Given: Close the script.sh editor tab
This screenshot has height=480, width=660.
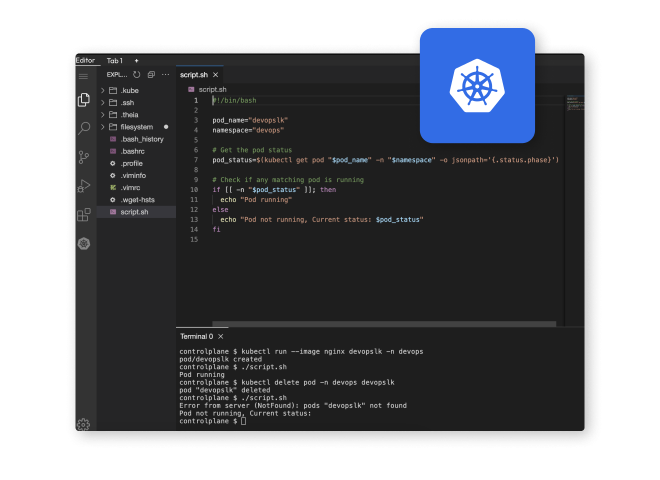Looking at the screenshot, I should 217,75.
